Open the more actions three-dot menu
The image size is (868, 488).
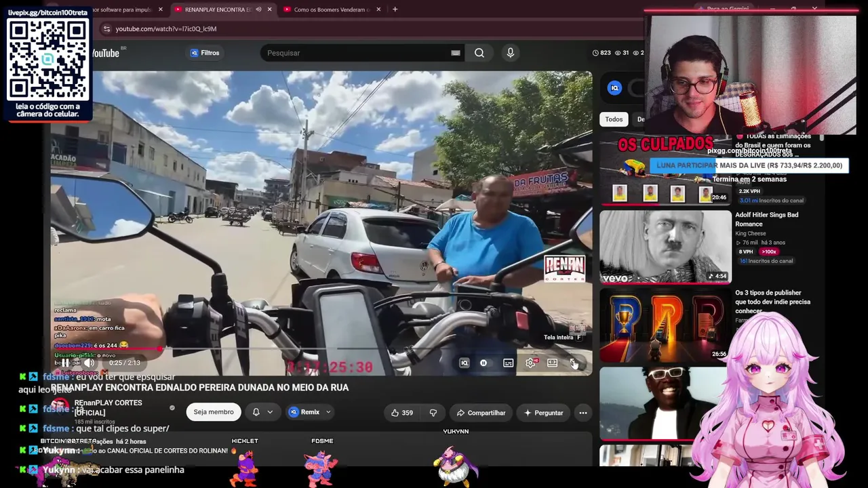583,413
